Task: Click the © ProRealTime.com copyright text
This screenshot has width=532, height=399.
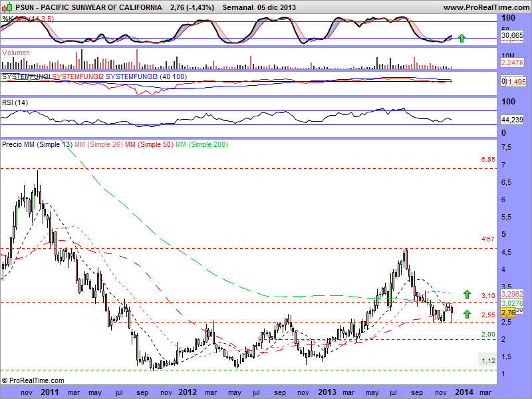Action: [33, 380]
